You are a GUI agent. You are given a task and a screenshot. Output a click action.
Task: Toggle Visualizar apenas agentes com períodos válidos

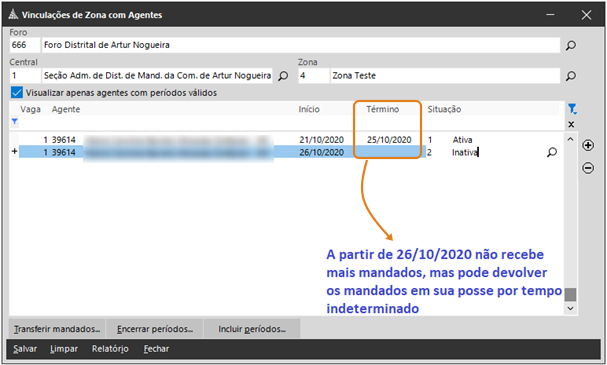click(x=17, y=93)
